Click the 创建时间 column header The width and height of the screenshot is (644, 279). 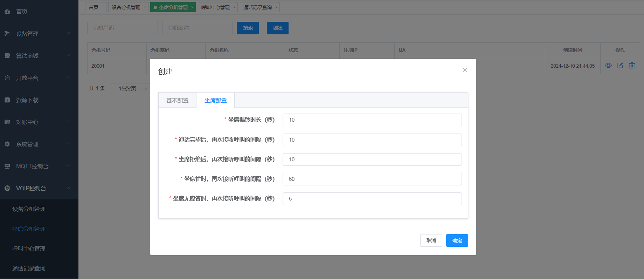pos(573,50)
